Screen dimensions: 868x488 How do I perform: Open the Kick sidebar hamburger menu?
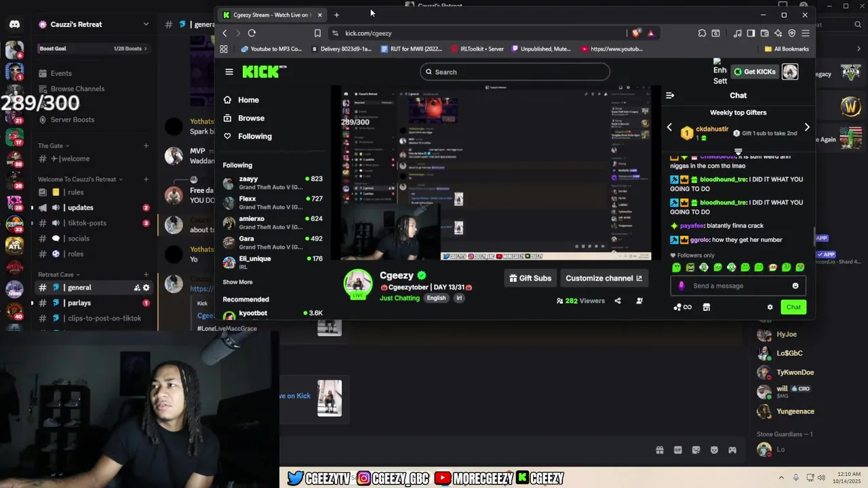click(229, 72)
